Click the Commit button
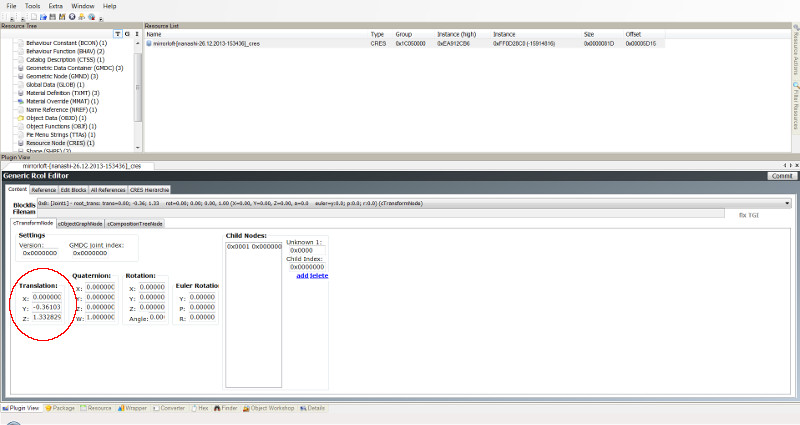This screenshot has width=800, height=425. pyautogui.click(x=781, y=175)
